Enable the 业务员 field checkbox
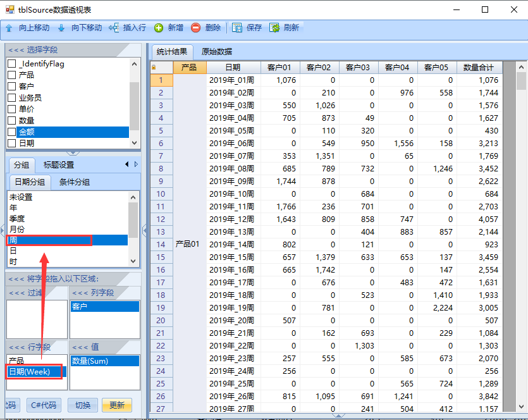Viewport: 528px width, 420px height. click(12, 97)
